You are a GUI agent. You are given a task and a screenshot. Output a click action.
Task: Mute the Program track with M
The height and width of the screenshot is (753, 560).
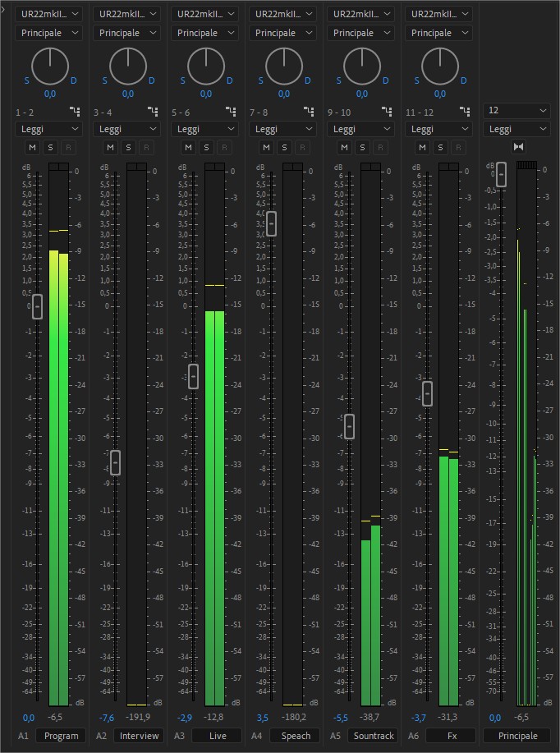coord(33,147)
